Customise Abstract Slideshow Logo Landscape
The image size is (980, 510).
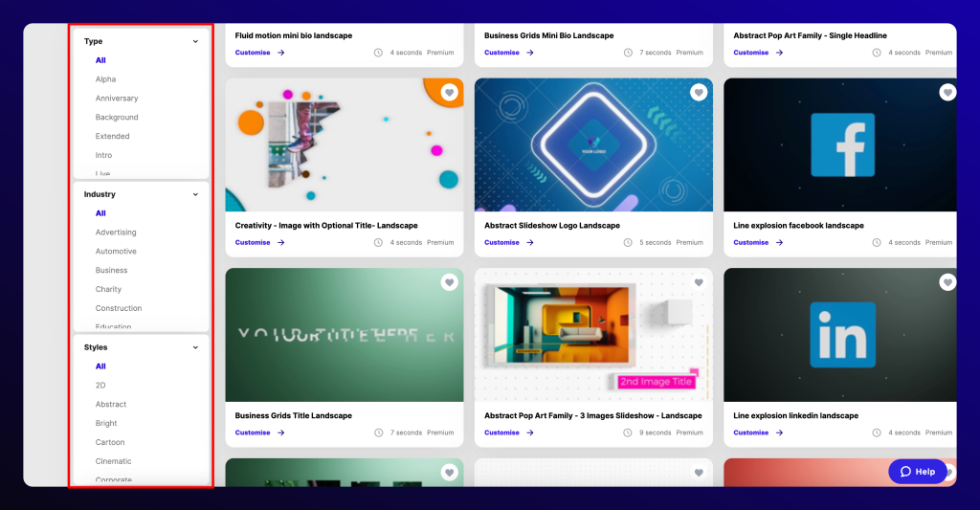pyautogui.click(x=501, y=242)
